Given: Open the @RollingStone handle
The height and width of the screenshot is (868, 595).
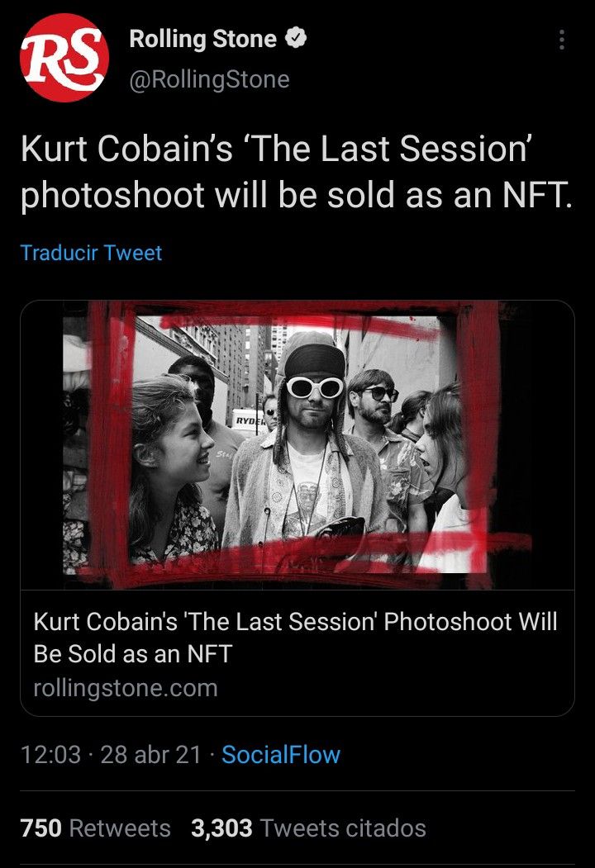Looking at the screenshot, I should [209, 79].
